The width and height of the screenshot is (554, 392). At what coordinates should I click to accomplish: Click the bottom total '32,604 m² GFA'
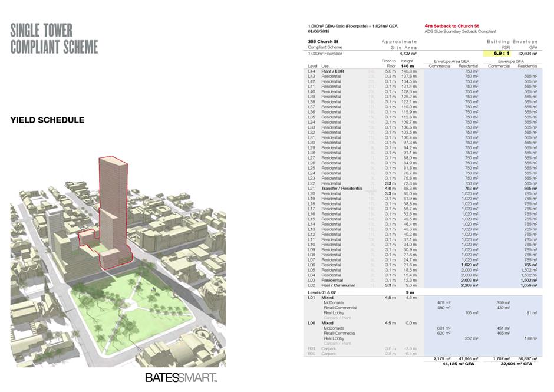tap(516, 364)
